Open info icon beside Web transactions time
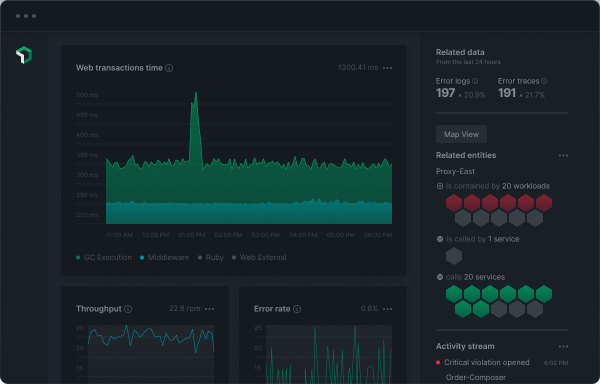The width and height of the screenshot is (600, 384). (x=169, y=68)
